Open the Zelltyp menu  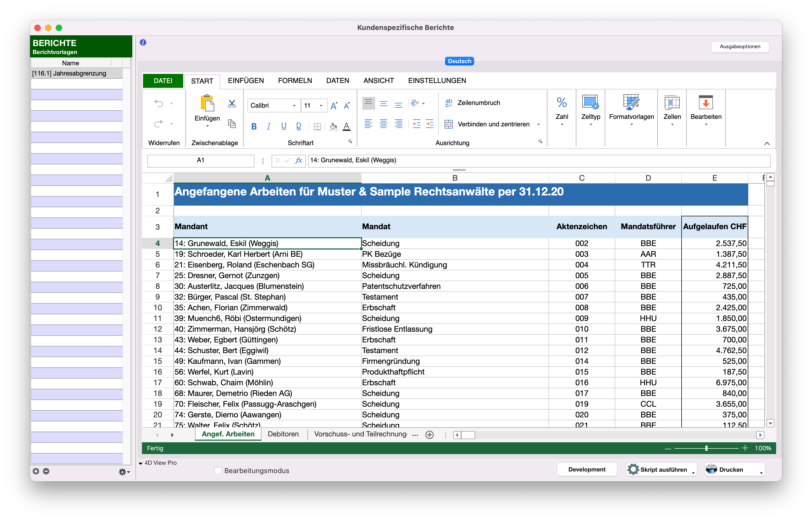pyautogui.click(x=591, y=111)
